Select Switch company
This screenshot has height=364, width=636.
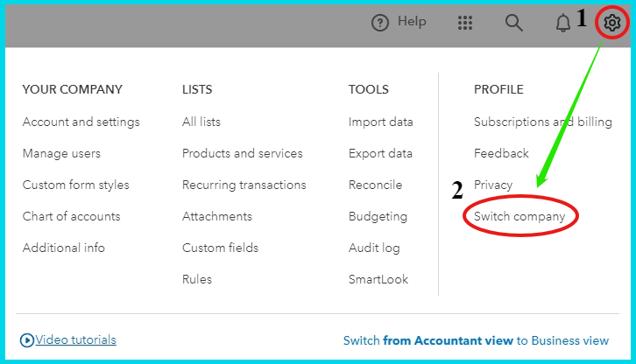[x=519, y=216]
